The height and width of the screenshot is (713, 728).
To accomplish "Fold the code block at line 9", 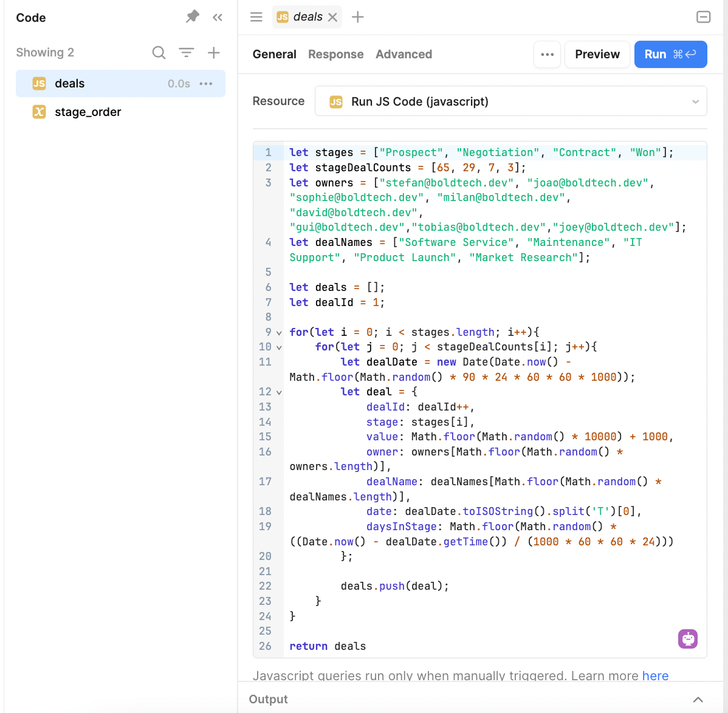I will click(279, 333).
